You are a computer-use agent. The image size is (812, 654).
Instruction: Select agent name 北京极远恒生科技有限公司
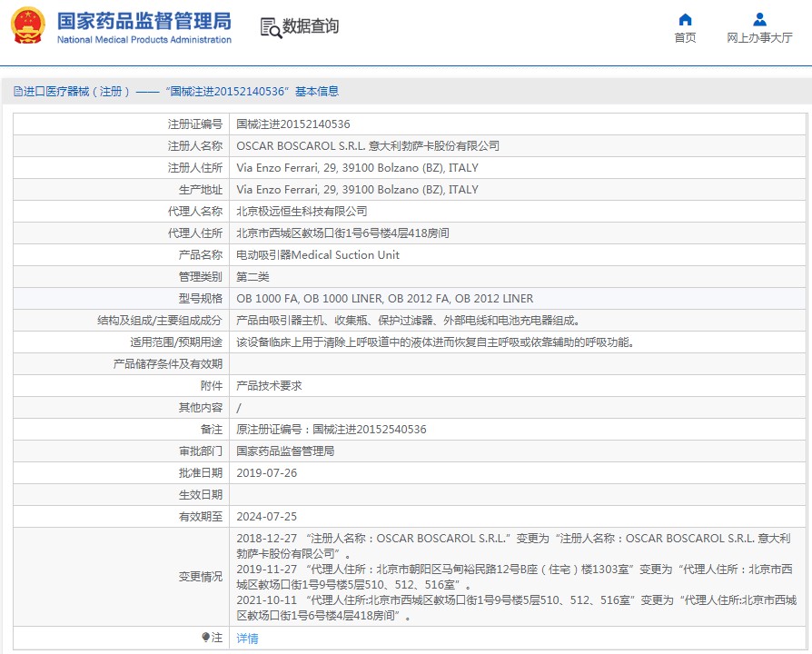click(x=302, y=212)
